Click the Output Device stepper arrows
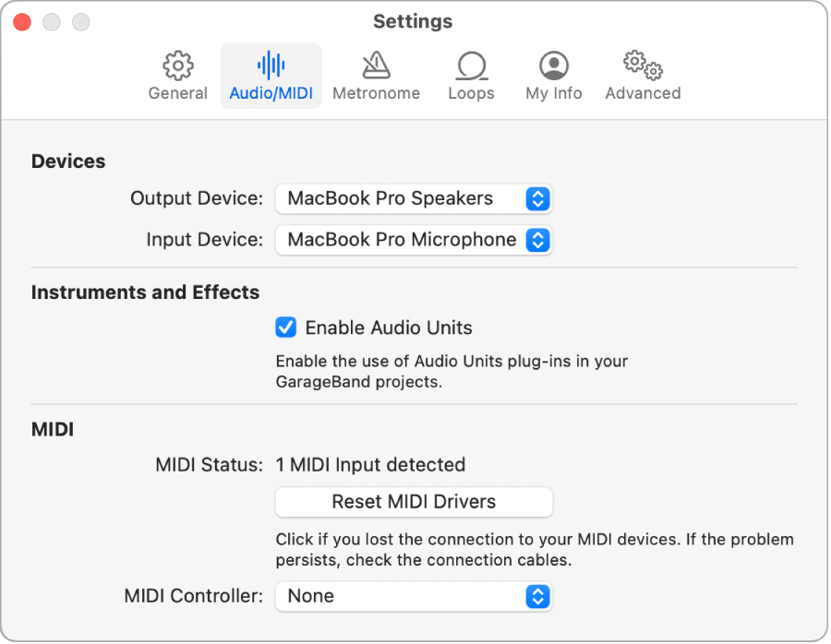Image resolution: width=831 pixels, height=644 pixels. pos(537,198)
